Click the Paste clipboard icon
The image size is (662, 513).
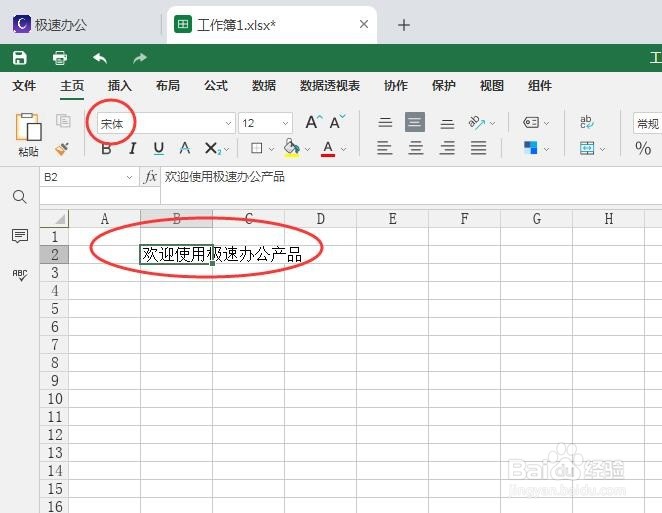(28, 127)
